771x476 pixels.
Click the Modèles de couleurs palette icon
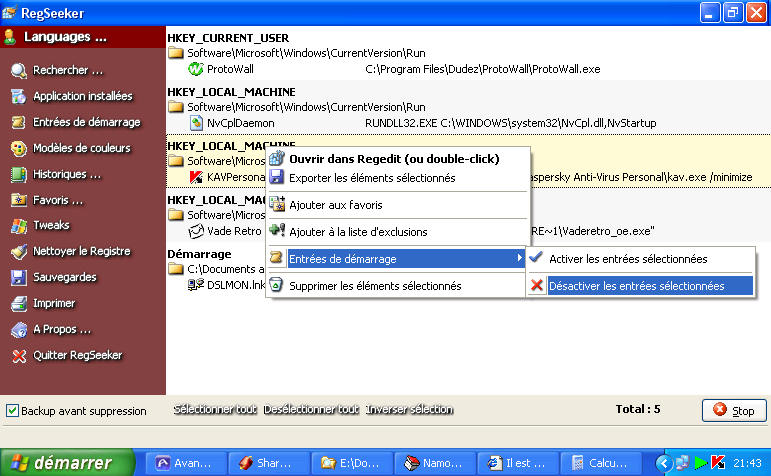[19, 148]
